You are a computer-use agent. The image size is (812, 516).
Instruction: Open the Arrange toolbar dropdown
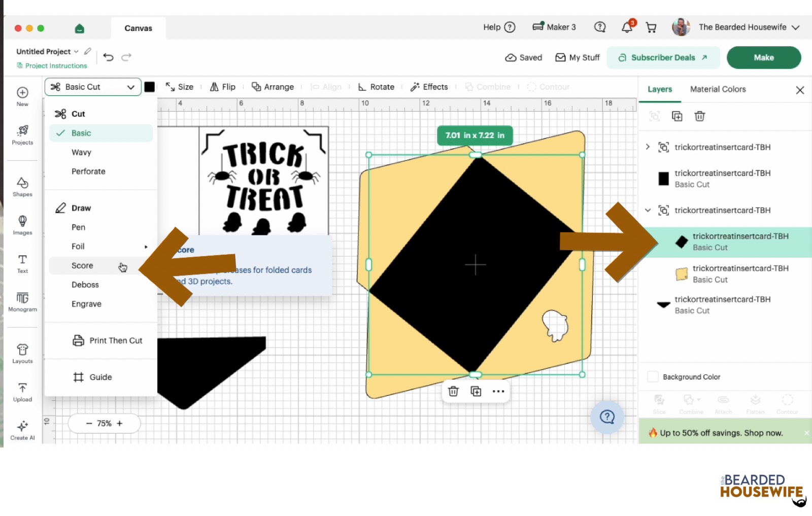273,87
